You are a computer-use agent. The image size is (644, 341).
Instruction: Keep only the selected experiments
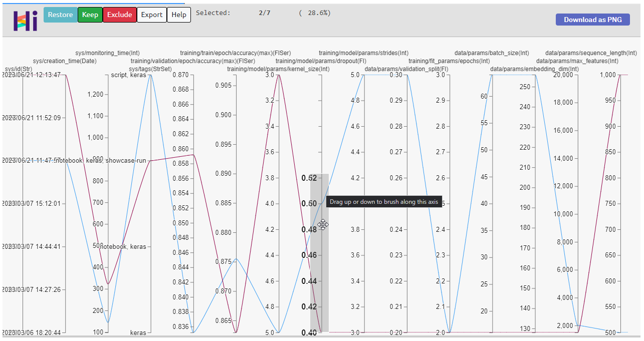pyautogui.click(x=90, y=15)
